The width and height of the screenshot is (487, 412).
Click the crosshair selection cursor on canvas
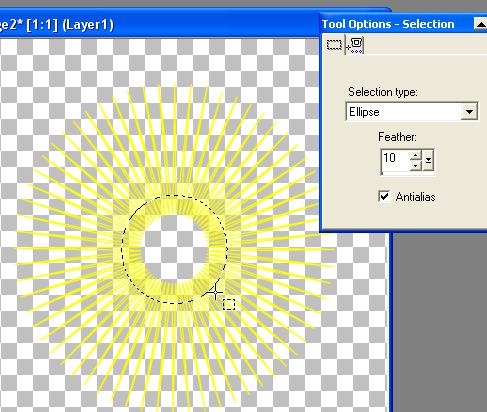215,292
